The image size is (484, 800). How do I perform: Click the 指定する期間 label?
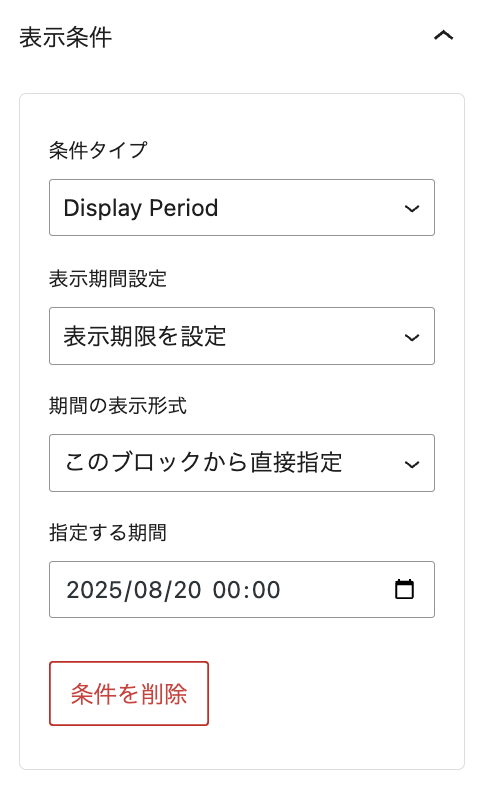tap(108, 533)
